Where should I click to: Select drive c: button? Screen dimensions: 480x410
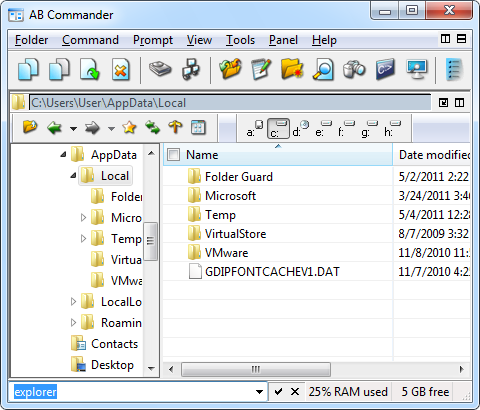[x=278, y=129]
